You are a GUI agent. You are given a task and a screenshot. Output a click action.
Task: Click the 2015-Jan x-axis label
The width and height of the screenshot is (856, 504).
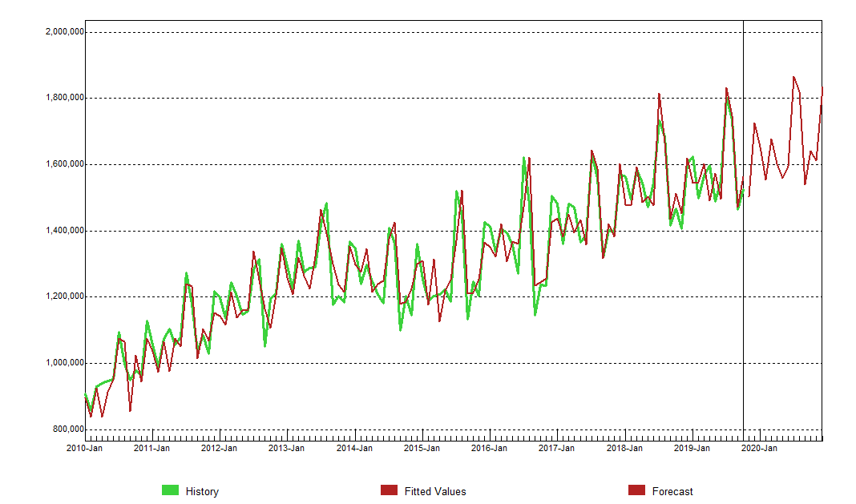point(422,449)
